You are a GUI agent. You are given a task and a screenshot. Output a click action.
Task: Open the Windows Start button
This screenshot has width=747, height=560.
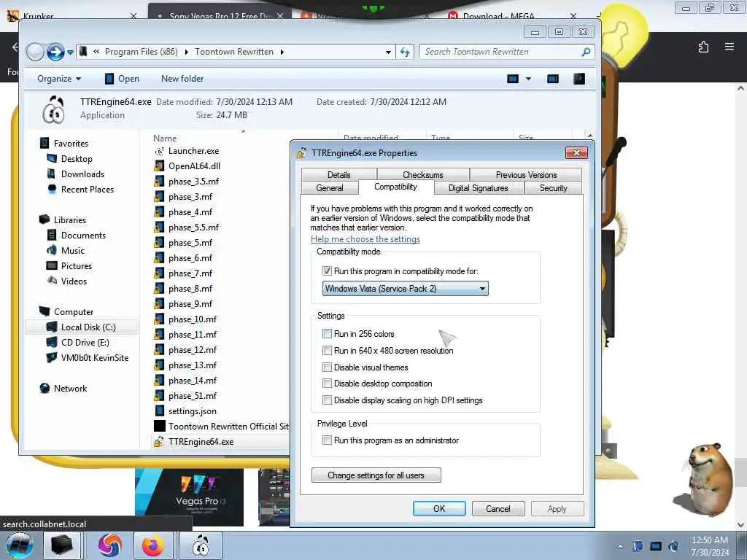click(x=20, y=546)
